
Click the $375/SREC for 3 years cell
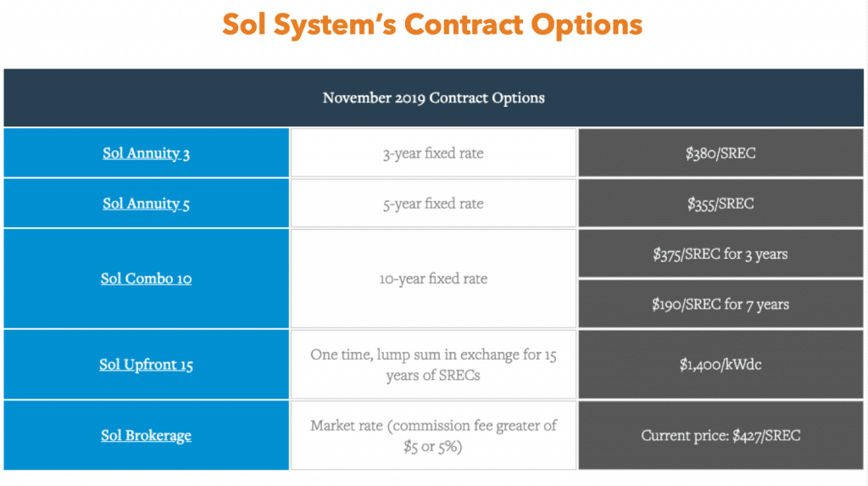click(x=721, y=254)
